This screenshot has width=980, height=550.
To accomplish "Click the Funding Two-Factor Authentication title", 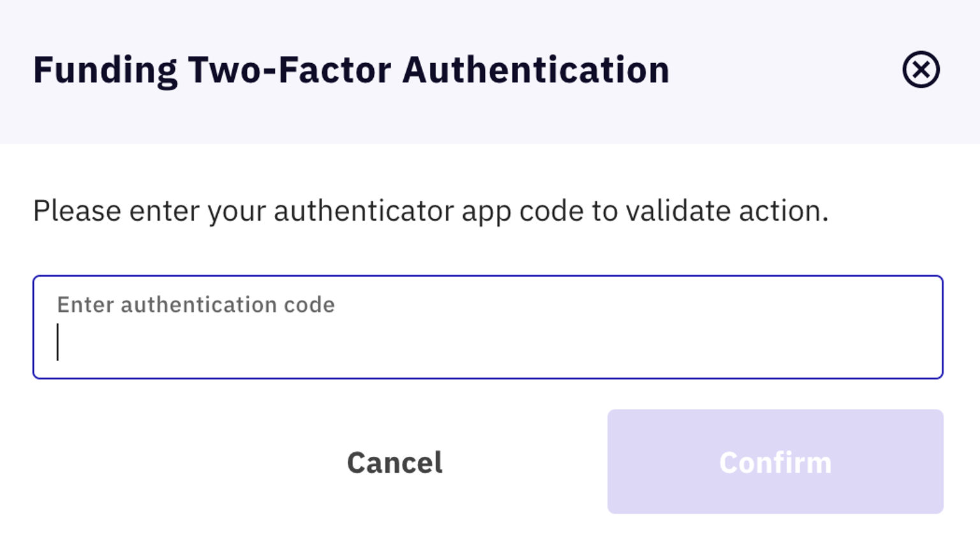I will pos(352,70).
